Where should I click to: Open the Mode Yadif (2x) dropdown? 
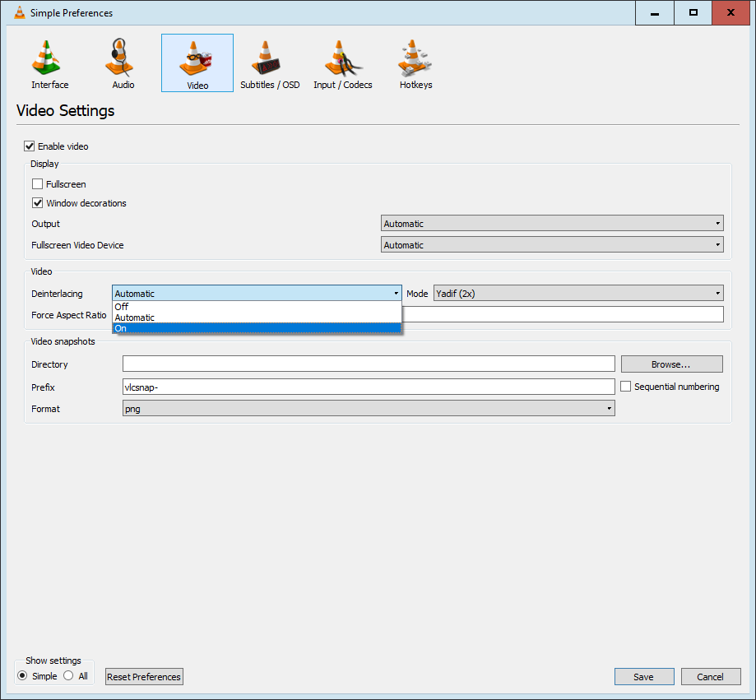tap(578, 293)
